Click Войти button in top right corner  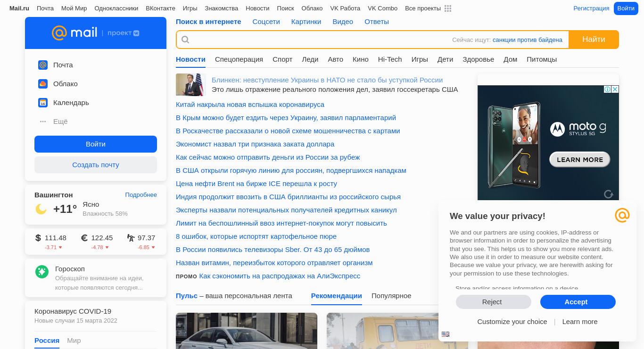[626, 8]
